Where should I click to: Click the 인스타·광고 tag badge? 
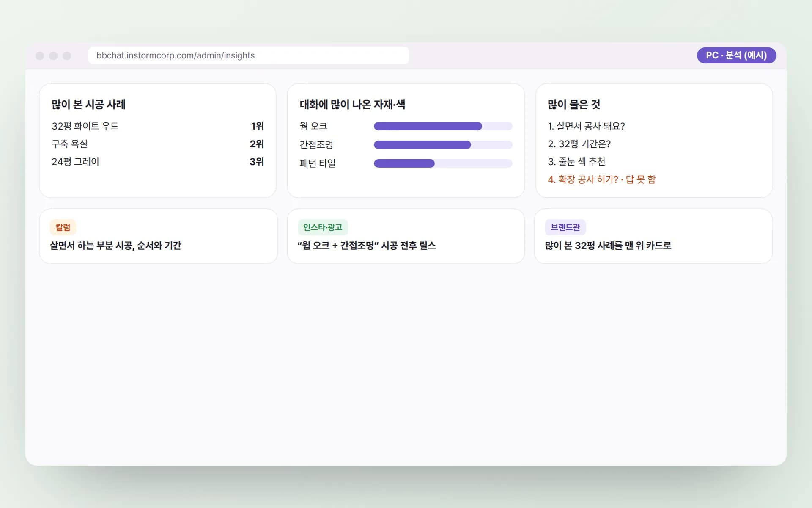[x=323, y=227]
